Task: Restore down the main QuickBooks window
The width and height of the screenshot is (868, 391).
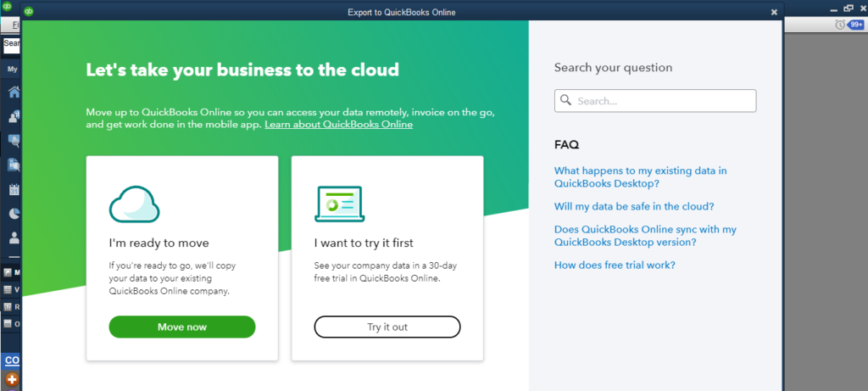Action: coord(848,8)
